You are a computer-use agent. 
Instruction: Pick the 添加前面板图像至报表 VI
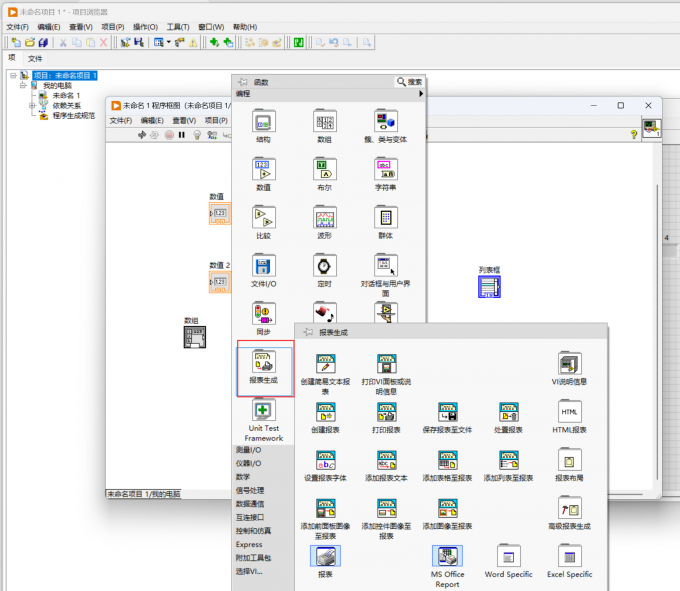click(x=325, y=508)
